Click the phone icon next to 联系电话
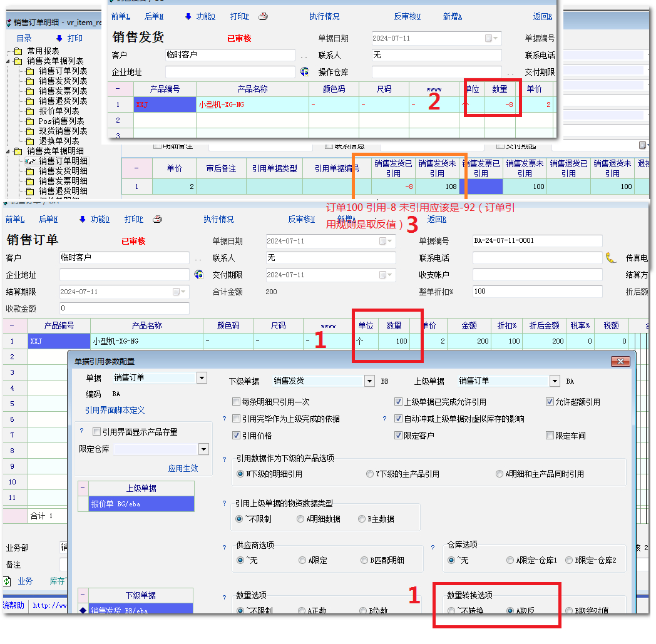656x644 pixels. pyautogui.click(x=611, y=257)
